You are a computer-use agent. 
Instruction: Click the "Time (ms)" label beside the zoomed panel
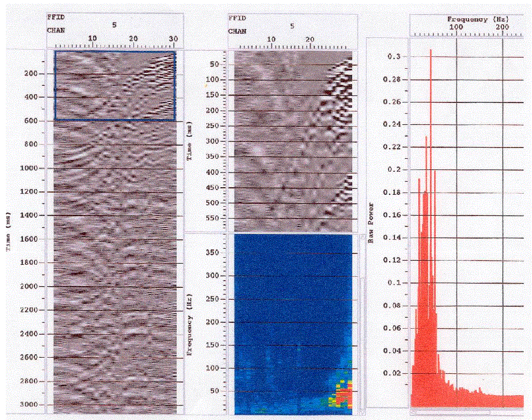pyautogui.click(x=190, y=142)
